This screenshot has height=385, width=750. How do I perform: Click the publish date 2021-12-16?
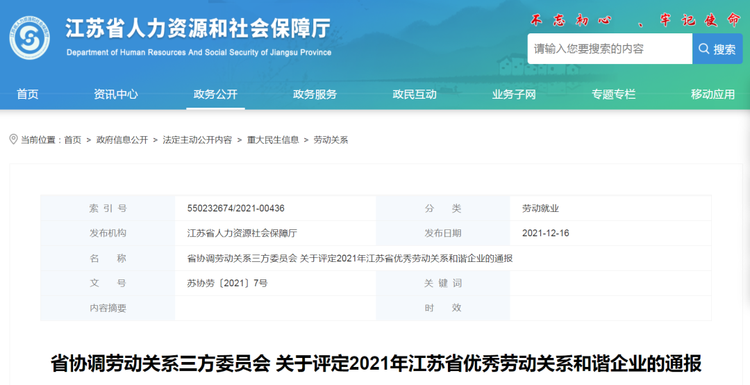[x=545, y=233]
